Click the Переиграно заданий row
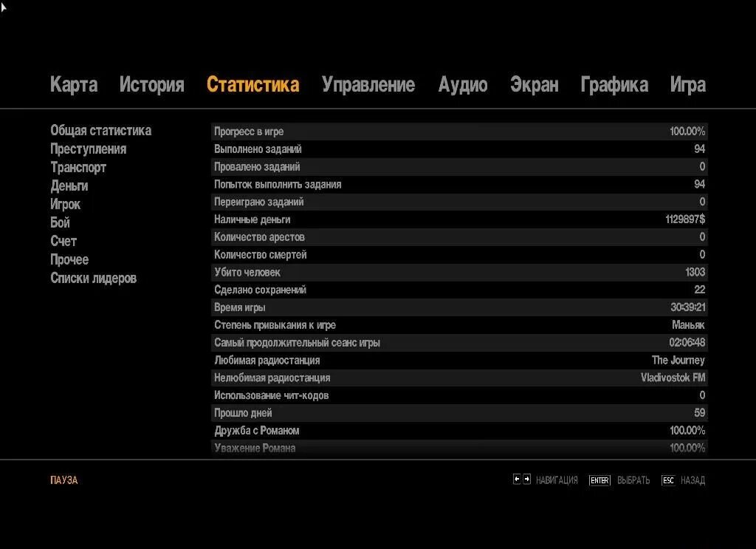 tap(459, 202)
